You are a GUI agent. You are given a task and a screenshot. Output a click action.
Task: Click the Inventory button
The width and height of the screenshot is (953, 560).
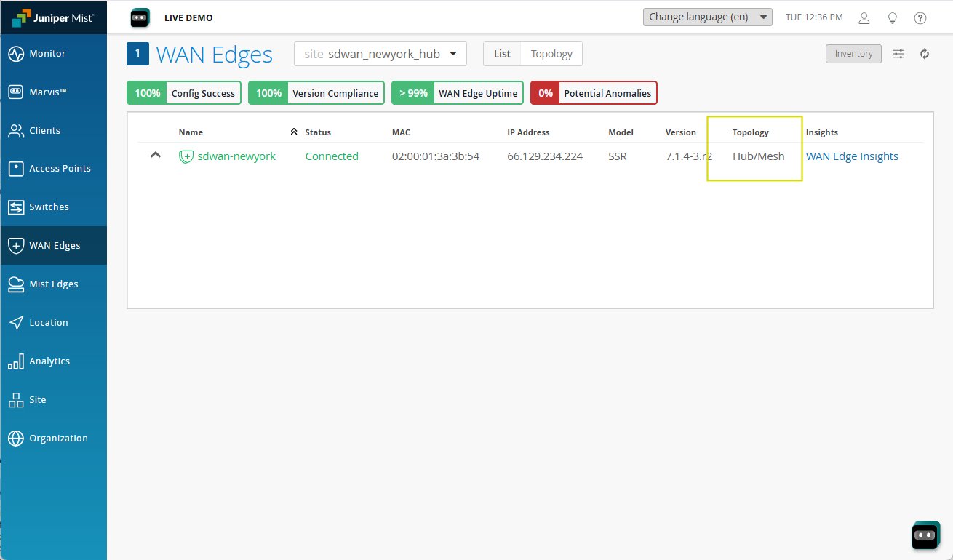(x=853, y=54)
